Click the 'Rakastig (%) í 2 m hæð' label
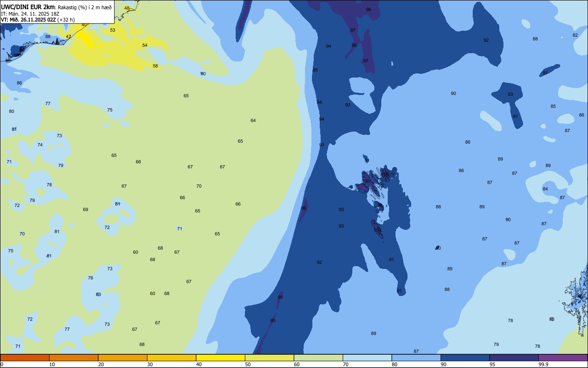 pyautogui.click(x=85, y=7)
